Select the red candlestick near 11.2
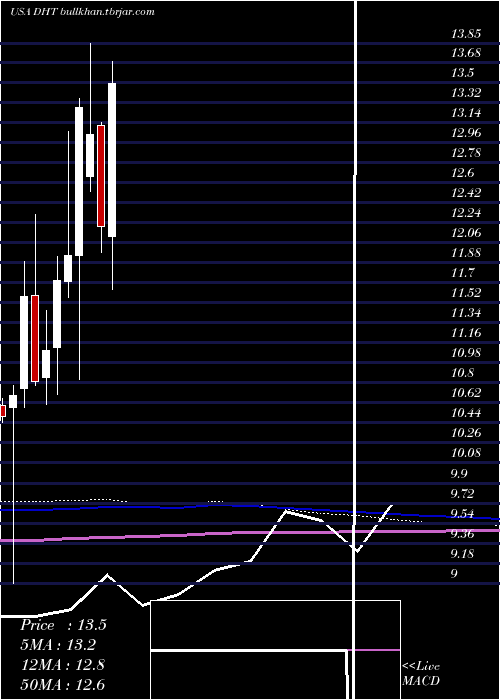Screen dimensions: 500x700 (x=35, y=338)
